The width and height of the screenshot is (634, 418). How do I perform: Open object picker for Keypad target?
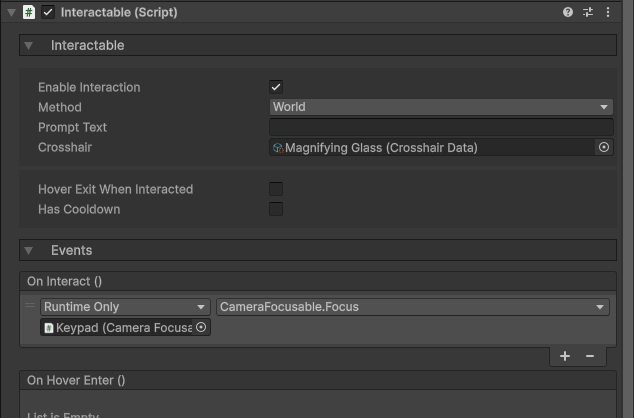coord(201,327)
